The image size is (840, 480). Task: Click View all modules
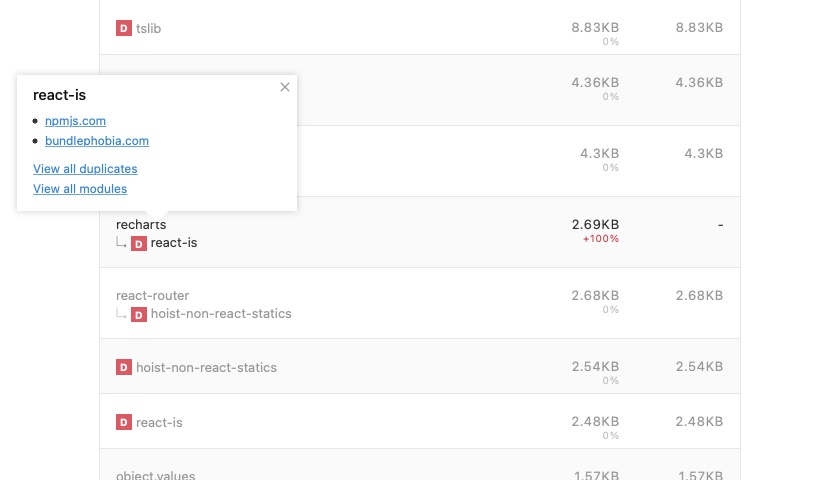(80, 189)
